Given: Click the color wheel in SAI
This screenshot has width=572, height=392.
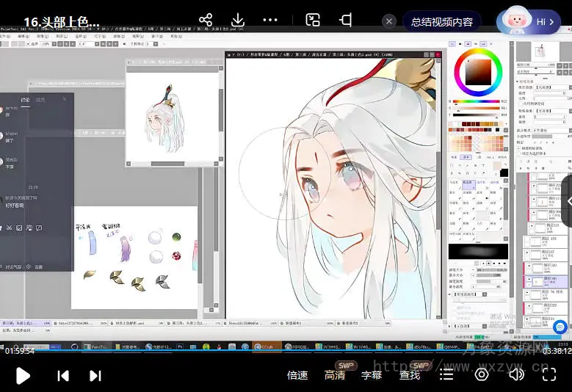Looking at the screenshot, I should coord(477,71).
